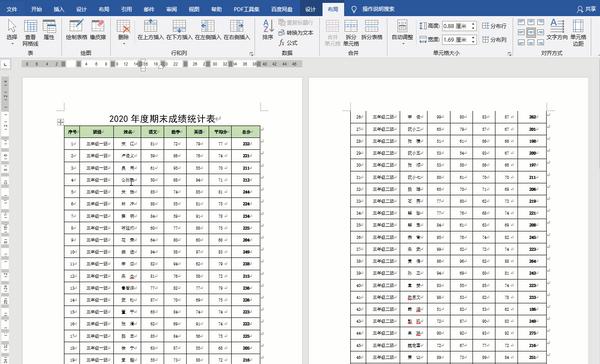This screenshot has height=364, width=600.
Task: Select Align Top Left cell alignment
Action: click(x=521, y=23)
